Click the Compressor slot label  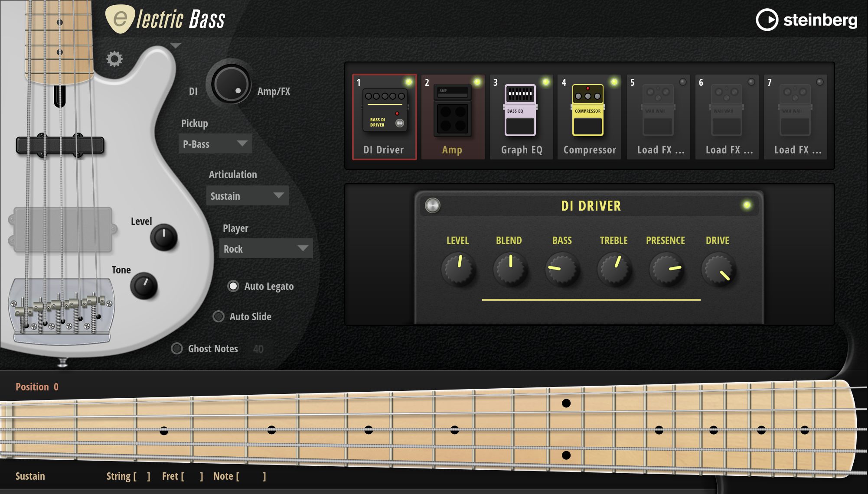pyautogui.click(x=590, y=150)
